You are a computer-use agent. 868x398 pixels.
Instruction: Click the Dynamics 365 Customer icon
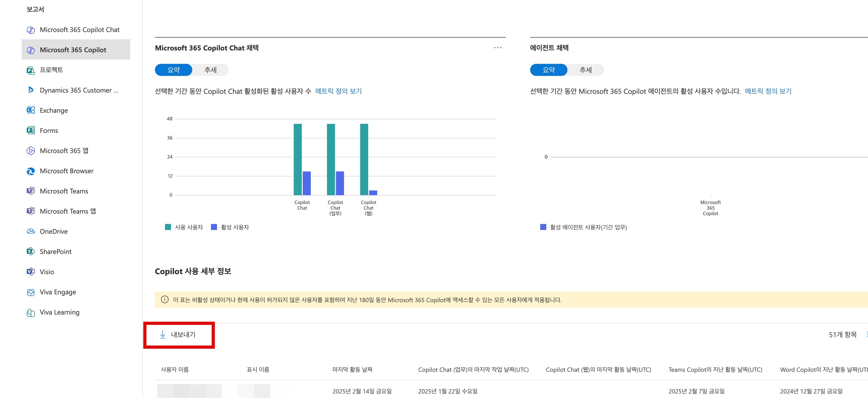coord(31,90)
